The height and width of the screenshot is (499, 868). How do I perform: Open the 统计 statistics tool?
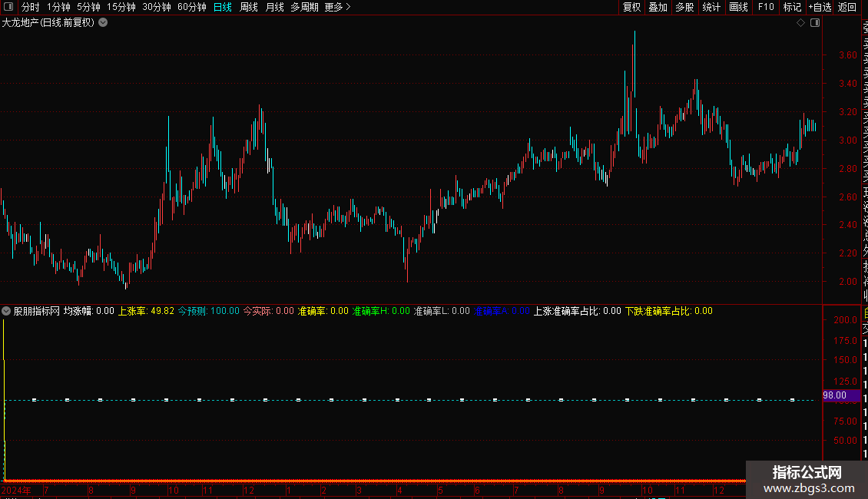click(x=711, y=7)
